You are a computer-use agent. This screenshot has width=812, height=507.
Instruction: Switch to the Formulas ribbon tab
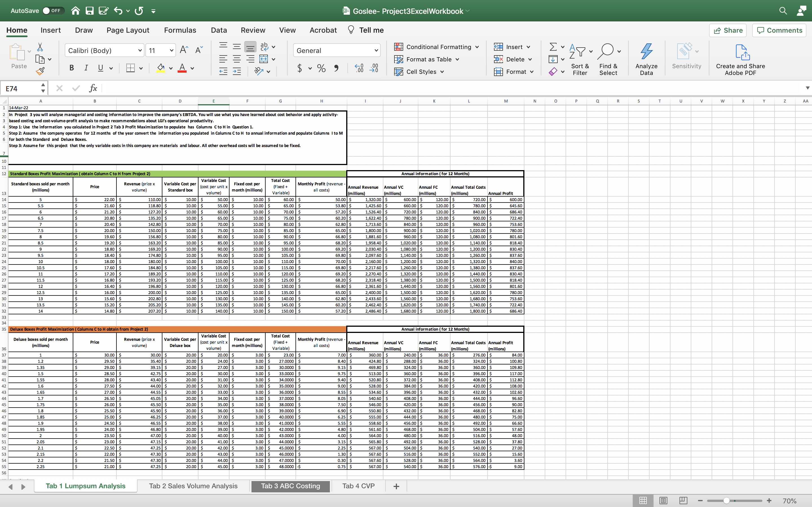[180, 30]
